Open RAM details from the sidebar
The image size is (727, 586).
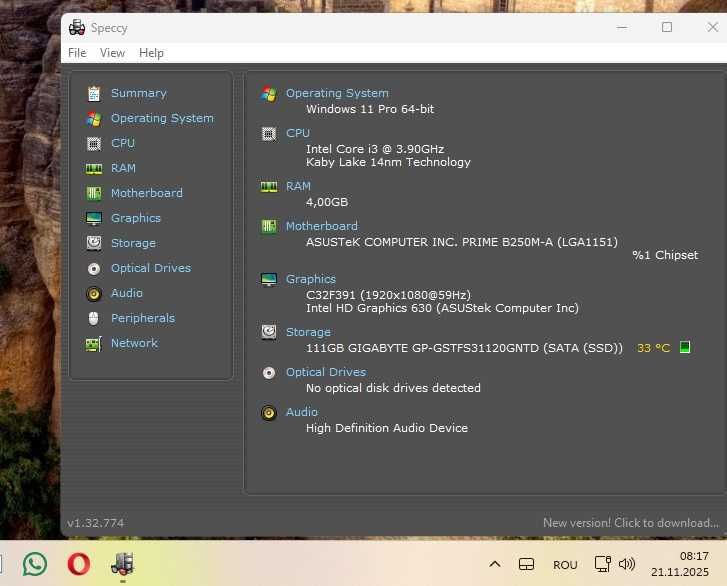(x=123, y=168)
